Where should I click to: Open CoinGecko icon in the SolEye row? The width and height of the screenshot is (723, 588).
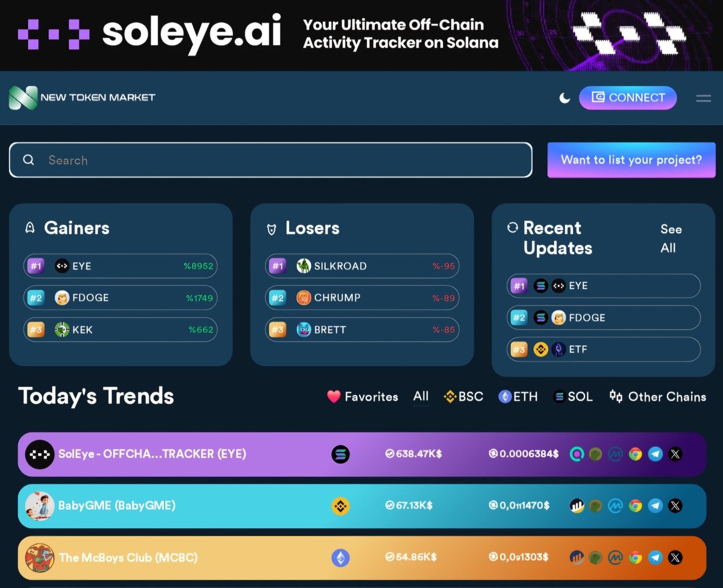[596, 454]
